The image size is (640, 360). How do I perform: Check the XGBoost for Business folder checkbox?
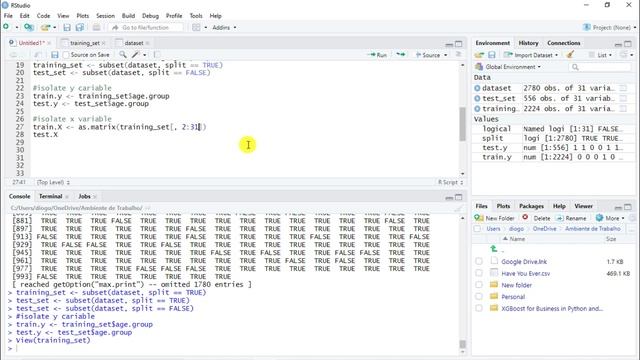click(479, 309)
